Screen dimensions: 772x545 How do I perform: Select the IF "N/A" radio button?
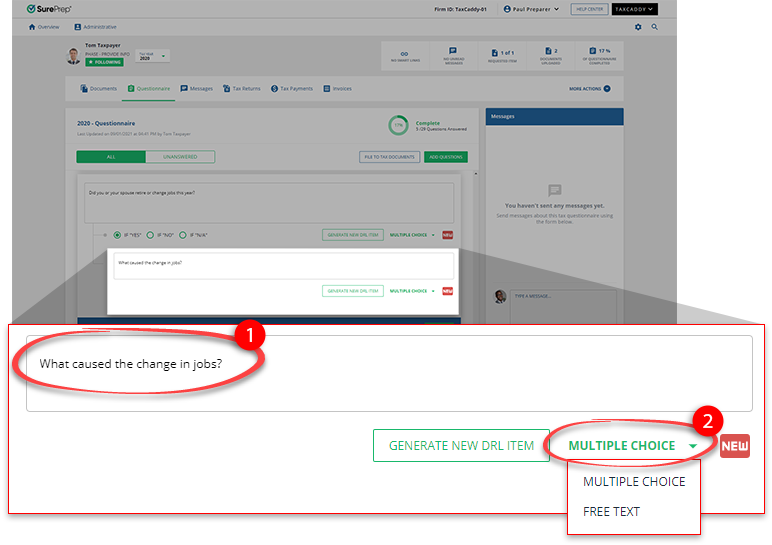[183, 235]
